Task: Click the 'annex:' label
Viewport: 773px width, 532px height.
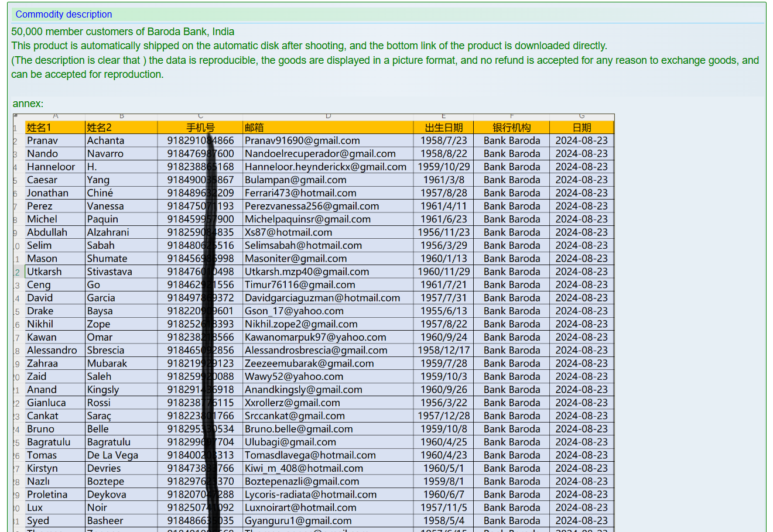Action: point(28,104)
